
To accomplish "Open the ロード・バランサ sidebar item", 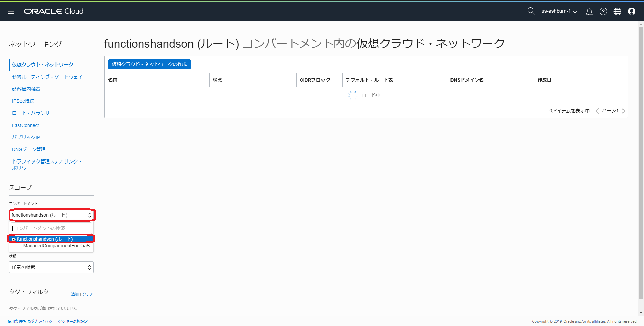I will coord(31,113).
